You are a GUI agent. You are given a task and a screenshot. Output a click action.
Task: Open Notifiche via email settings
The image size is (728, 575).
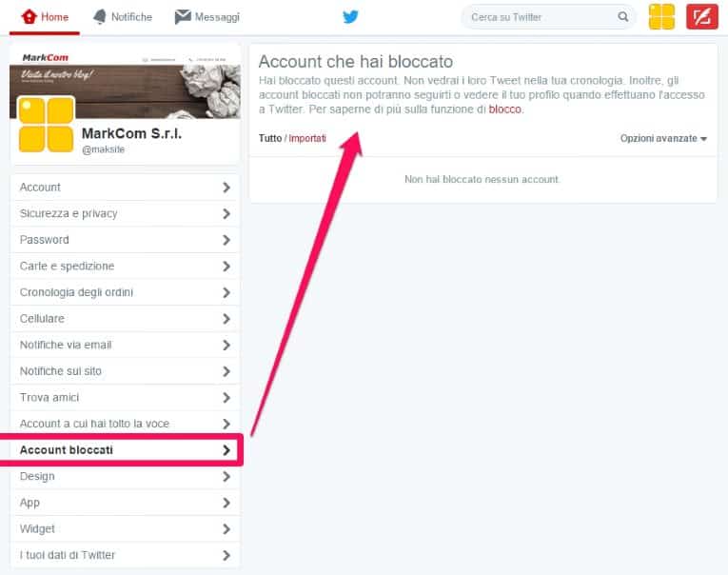(x=125, y=345)
